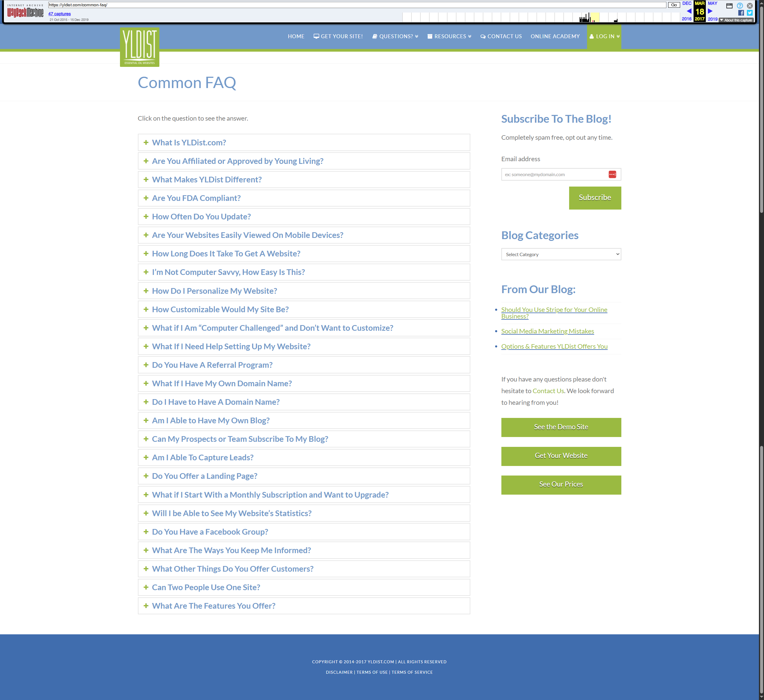Toggle "Can Two People Use One Site?" answer
This screenshot has height=700, width=764.
click(x=206, y=587)
